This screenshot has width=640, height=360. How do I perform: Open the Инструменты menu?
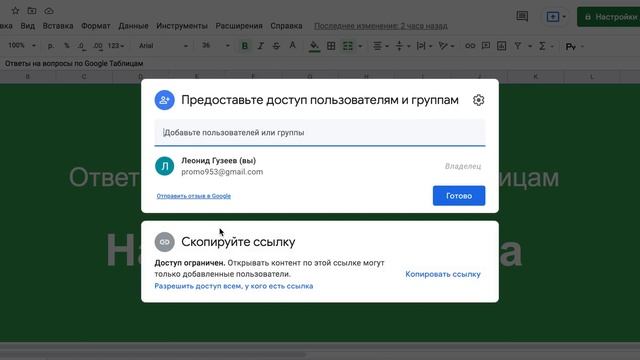point(182,26)
